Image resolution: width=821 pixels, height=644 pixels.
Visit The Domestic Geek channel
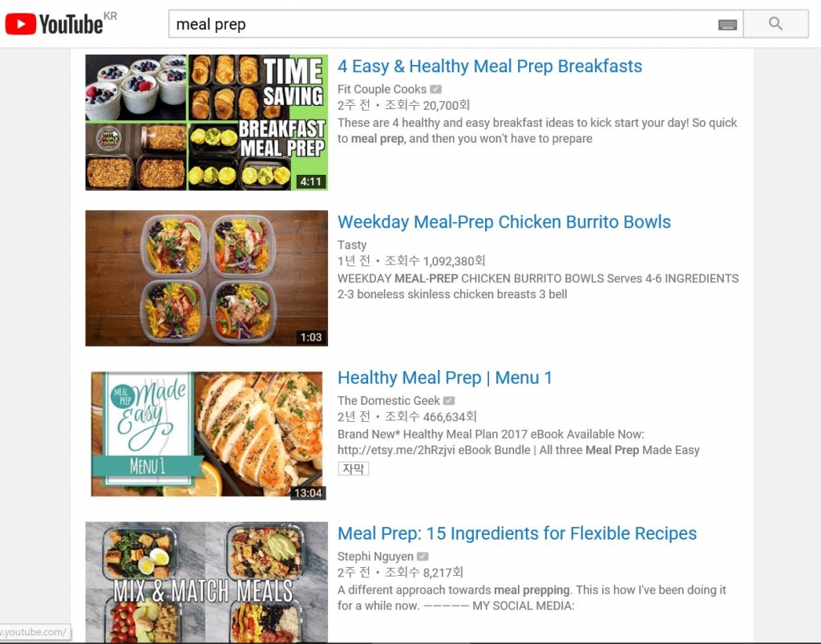(389, 401)
